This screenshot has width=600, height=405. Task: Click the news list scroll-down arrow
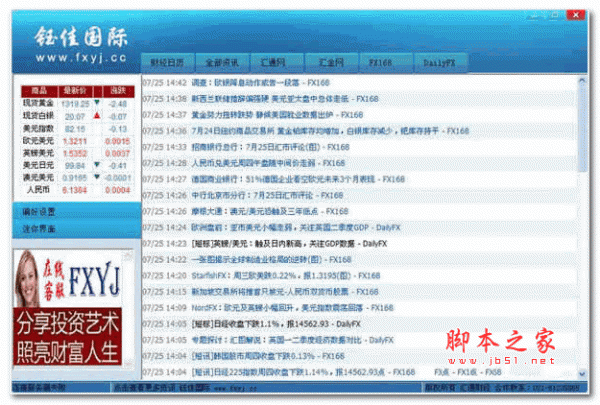click(582, 373)
